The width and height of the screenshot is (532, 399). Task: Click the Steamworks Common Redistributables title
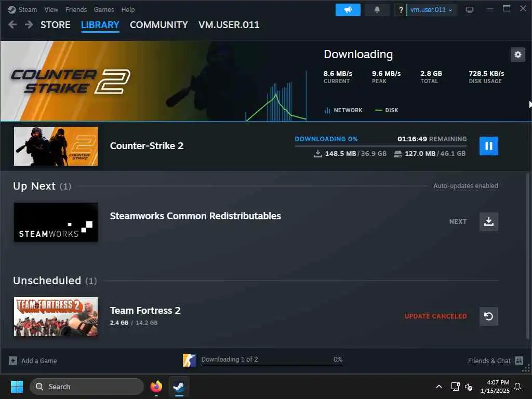point(195,216)
